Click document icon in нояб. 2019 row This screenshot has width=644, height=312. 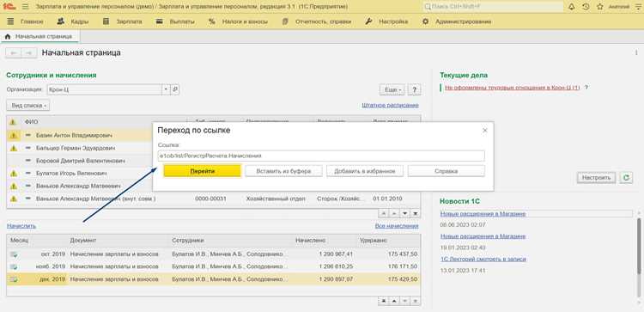[x=14, y=266]
